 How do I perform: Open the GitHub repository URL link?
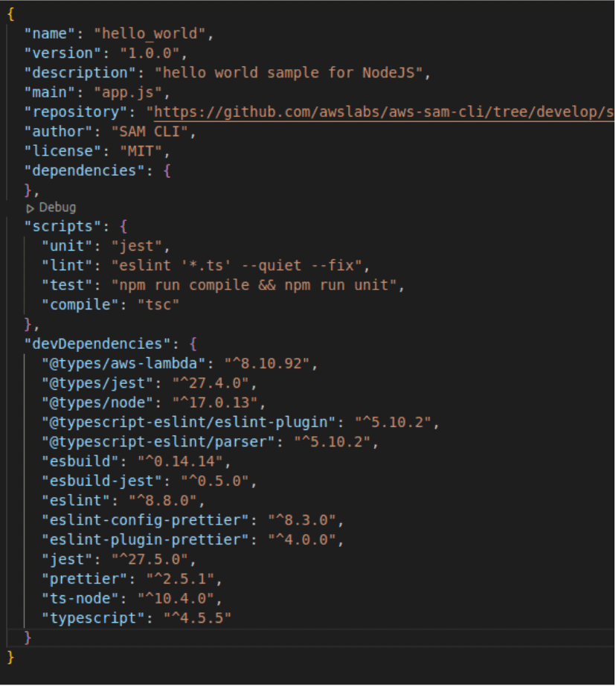tap(384, 112)
